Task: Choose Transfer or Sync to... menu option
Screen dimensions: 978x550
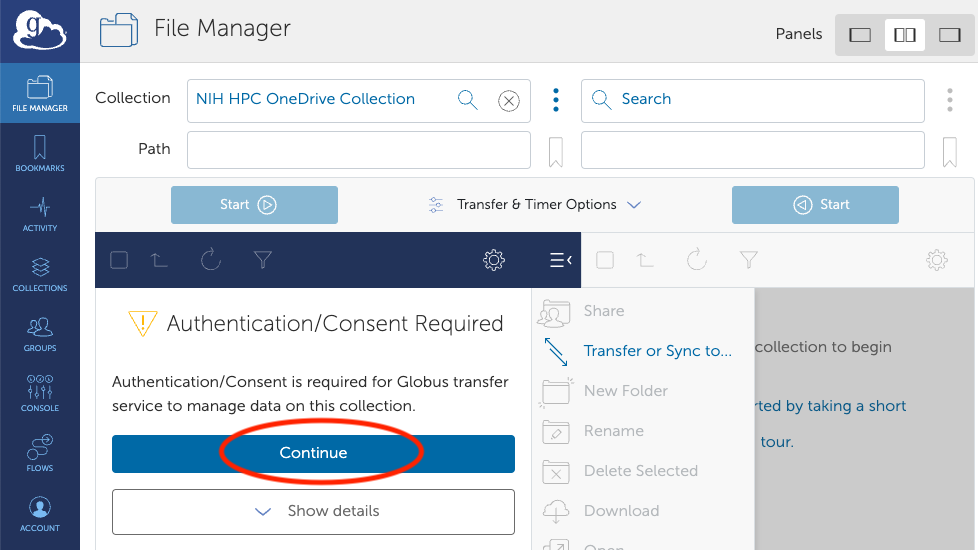Action: pos(657,351)
